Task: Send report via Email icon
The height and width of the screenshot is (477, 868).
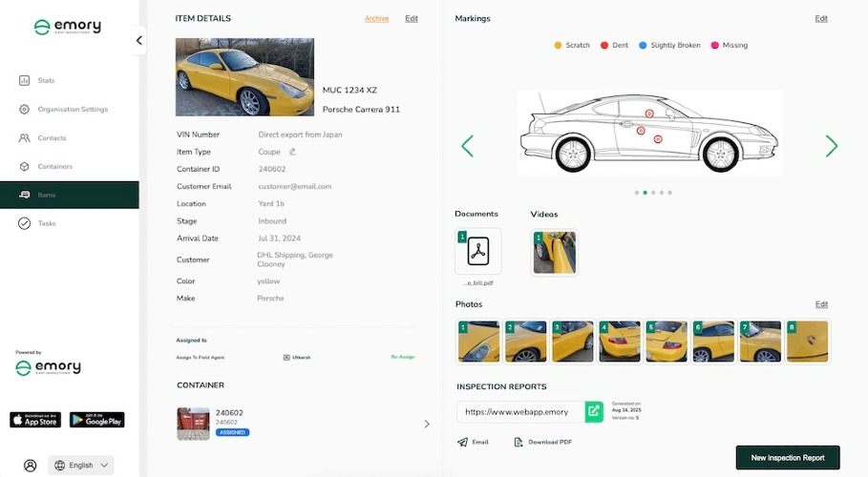Action: (x=462, y=442)
